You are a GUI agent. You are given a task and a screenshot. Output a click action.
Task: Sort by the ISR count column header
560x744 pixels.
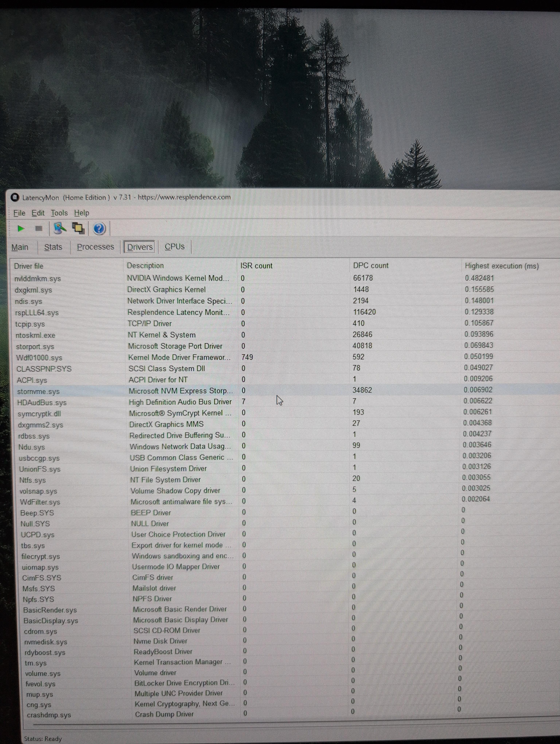256,266
